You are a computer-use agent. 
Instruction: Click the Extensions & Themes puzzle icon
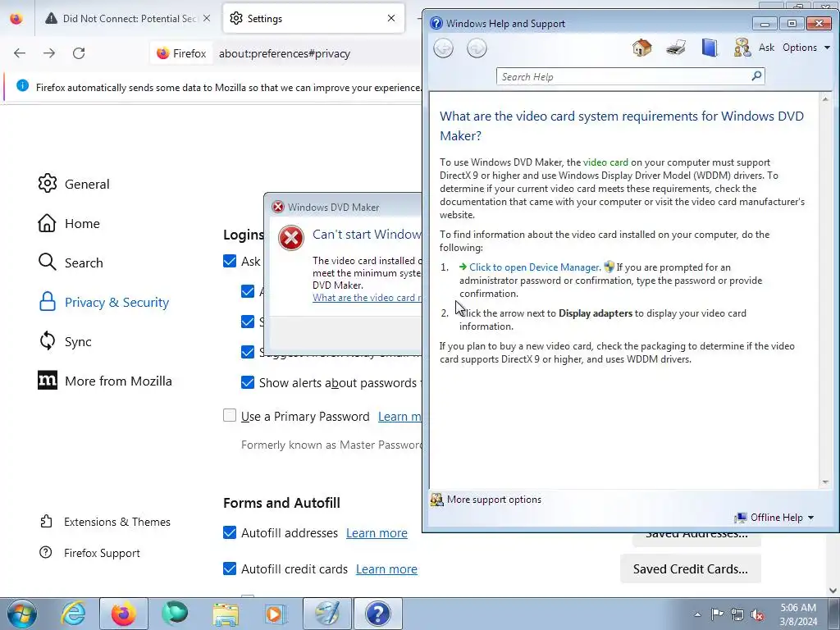click(46, 521)
